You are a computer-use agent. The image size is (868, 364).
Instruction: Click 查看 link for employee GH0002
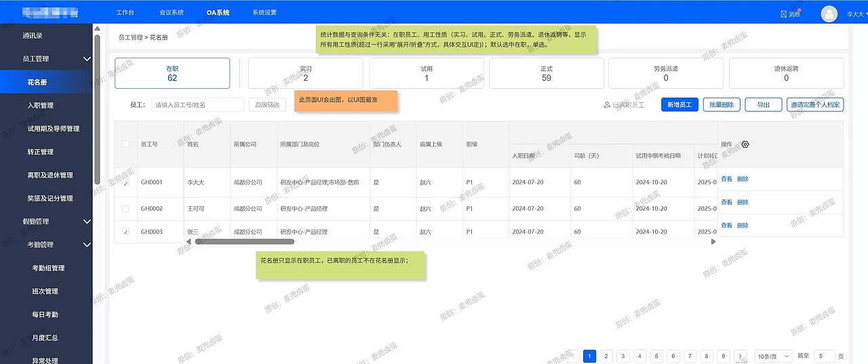(726, 202)
